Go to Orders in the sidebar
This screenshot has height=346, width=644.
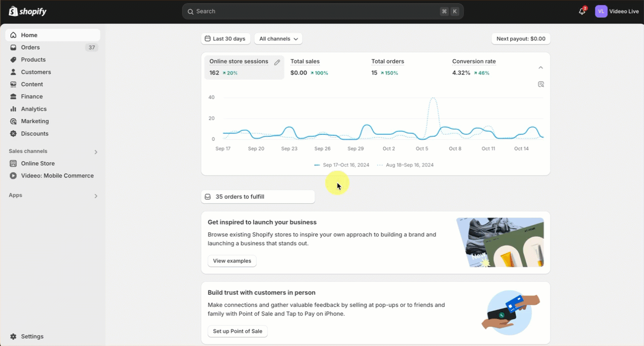[30, 47]
